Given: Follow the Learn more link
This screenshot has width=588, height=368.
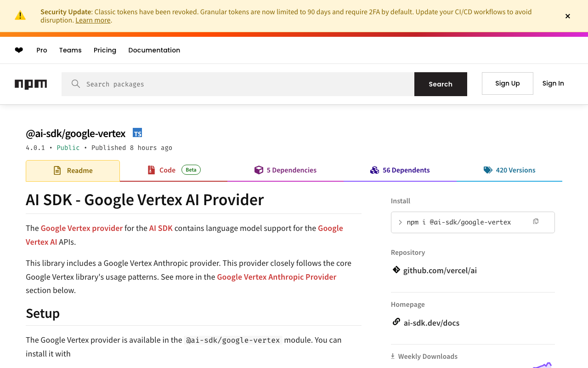Looking at the screenshot, I should click(x=93, y=20).
